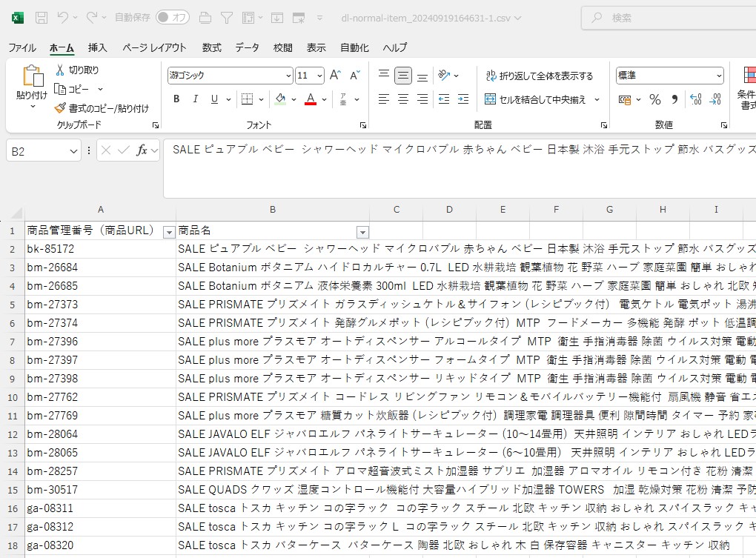Switch to the データ tab
This screenshot has width=756, height=558.
coord(247,47)
